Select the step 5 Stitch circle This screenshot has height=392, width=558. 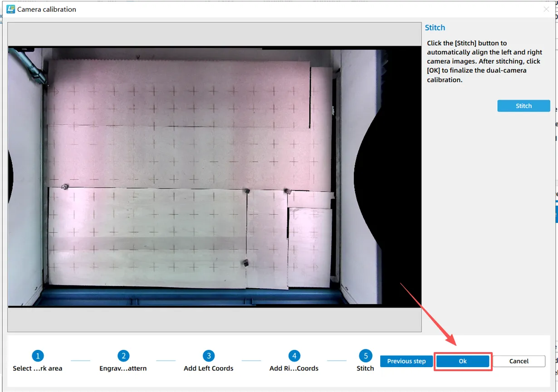pyautogui.click(x=365, y=356)
